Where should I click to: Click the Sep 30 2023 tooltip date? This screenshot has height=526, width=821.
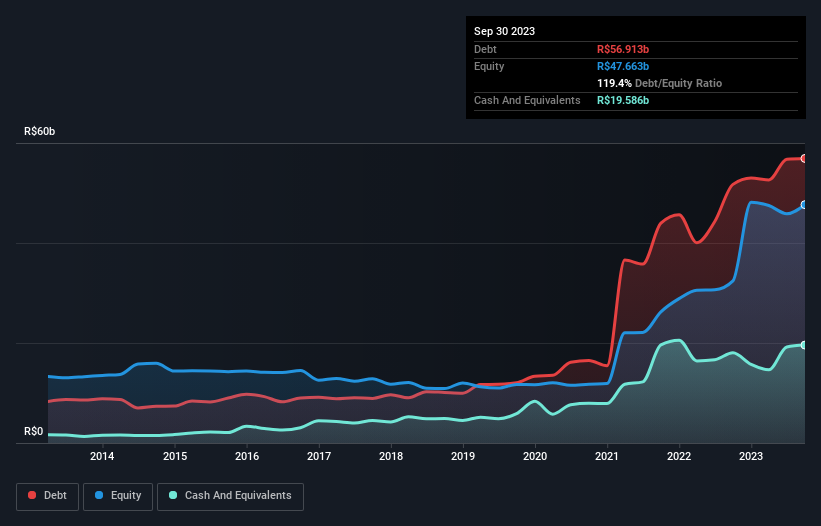point(504,31)
